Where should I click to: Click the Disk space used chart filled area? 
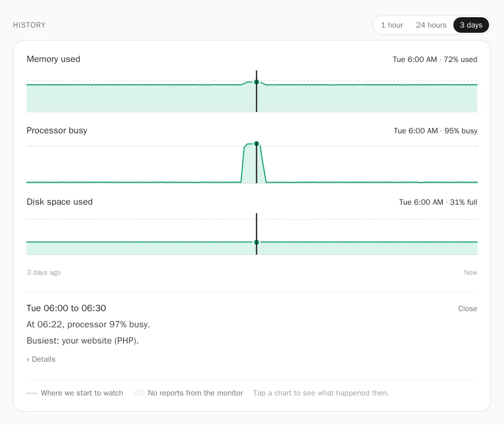[252, 248]
